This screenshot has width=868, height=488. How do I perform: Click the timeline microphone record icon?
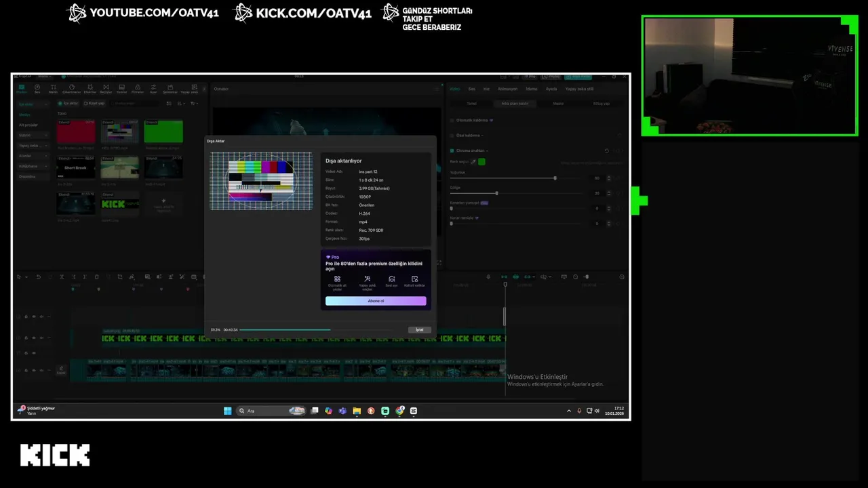click(x=488, y=277)
